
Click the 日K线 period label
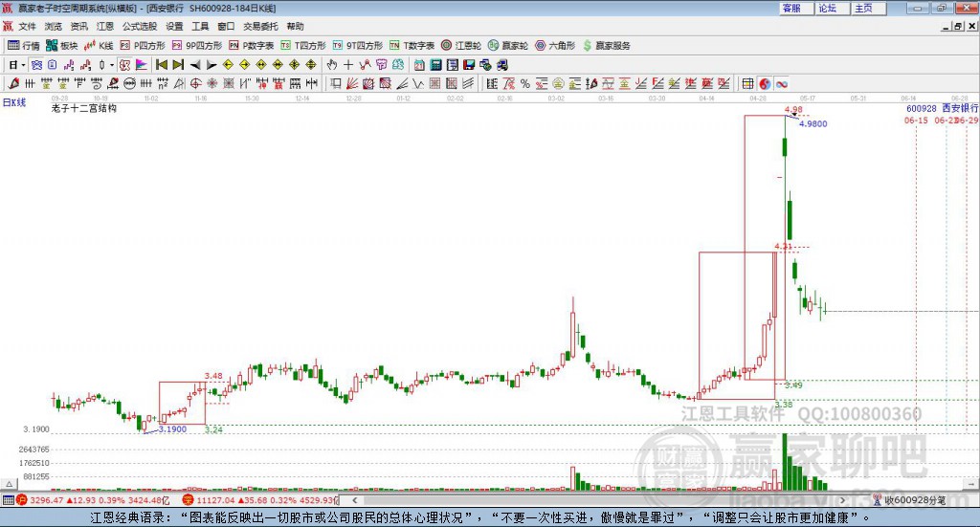pyautogui.click(x=14, y=102)
